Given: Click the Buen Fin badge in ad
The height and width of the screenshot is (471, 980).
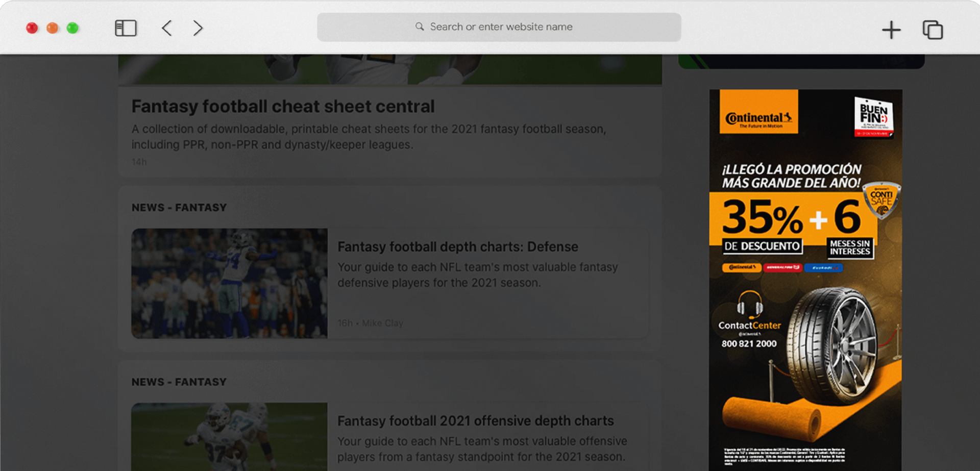Looking at the screenshot, I should click(873, 117).
